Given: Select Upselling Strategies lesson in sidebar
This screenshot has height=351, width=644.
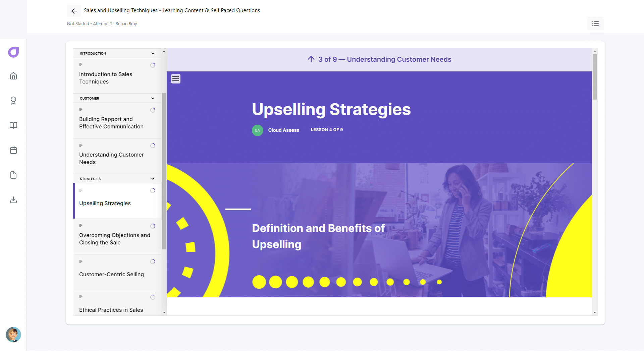Looking at the screenshot, I should (117, 201).
